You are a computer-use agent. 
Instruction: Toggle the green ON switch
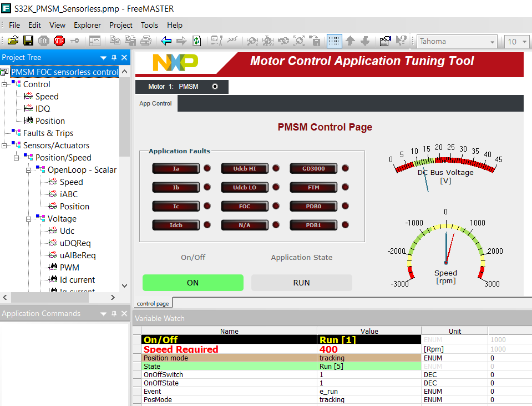(192, 283)
